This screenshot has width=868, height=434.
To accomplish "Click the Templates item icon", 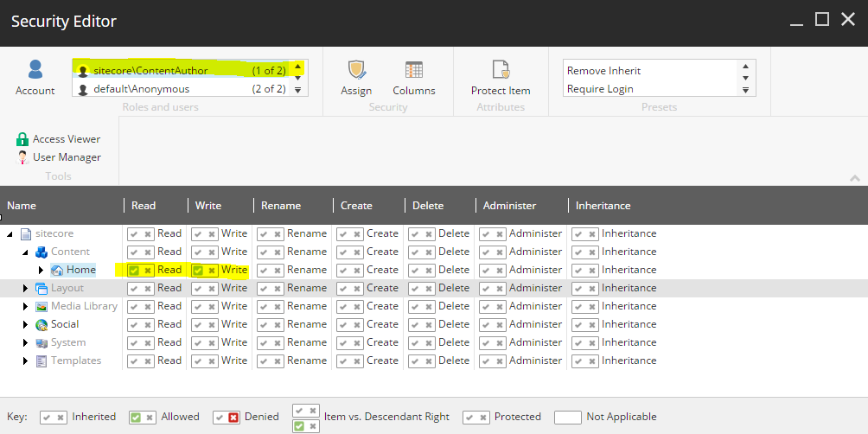I will pyautogui.click(x=41, y=361).
